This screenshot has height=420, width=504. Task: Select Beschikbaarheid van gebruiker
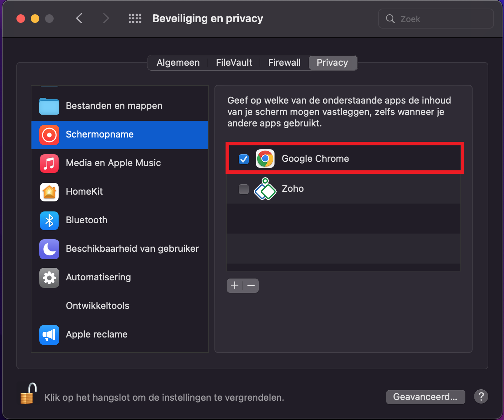(120, 249)
